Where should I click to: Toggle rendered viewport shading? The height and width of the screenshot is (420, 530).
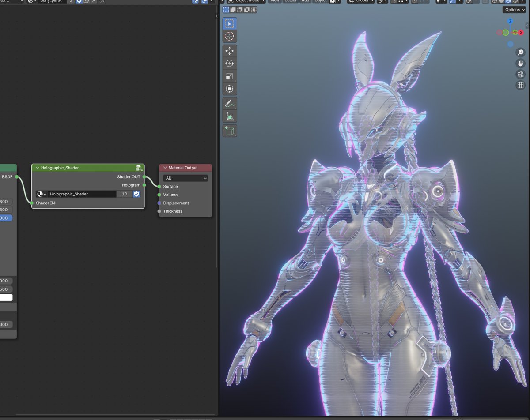point(515,1)
